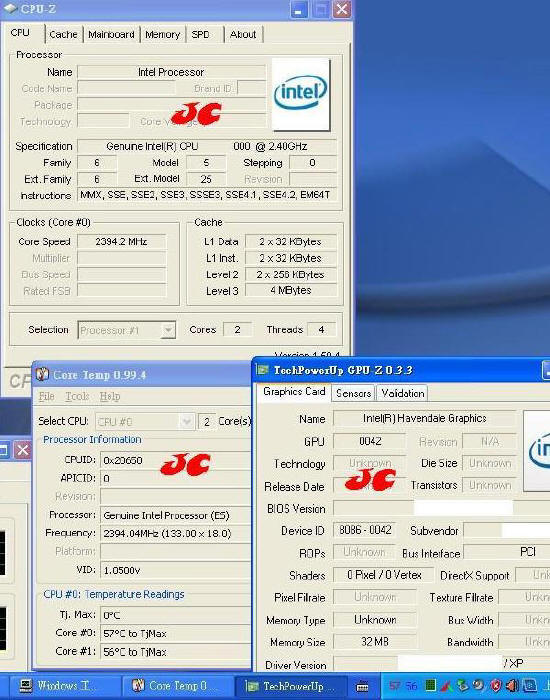Click the GPU-Z title bar icon
The height and width of the screenshot is (700, 550).
(263, 370)
